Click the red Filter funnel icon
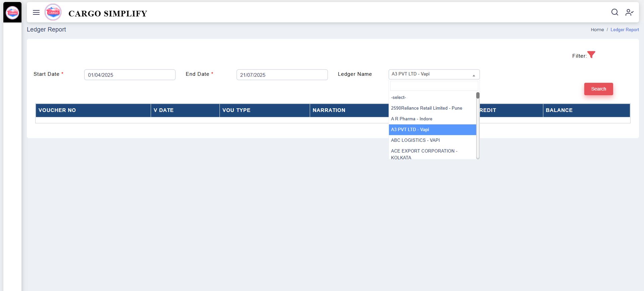This screenshot has width=644, height=291. click(591, 55)
